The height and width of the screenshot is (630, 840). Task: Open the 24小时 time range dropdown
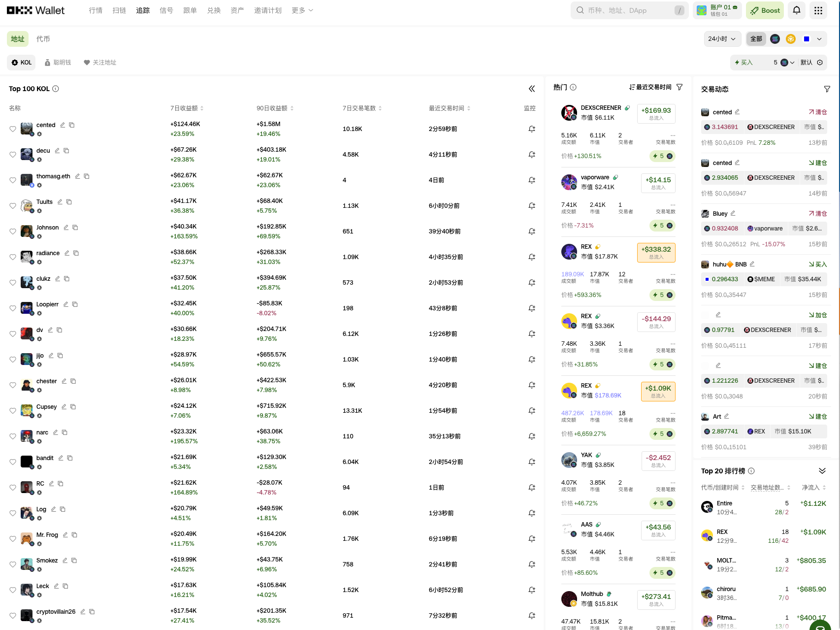[x=722, y=38]
